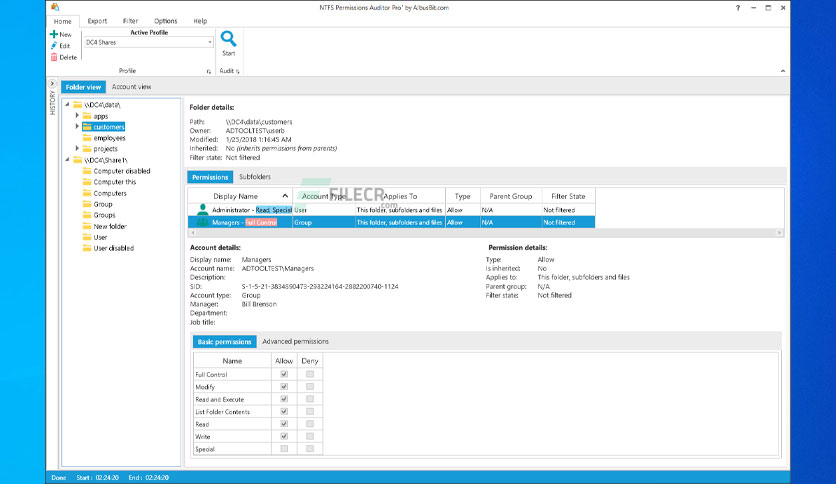Click the Edit profile pencil icon
Image resolution: width=836 pixels, height=484 pixels.
coord(54,45)
